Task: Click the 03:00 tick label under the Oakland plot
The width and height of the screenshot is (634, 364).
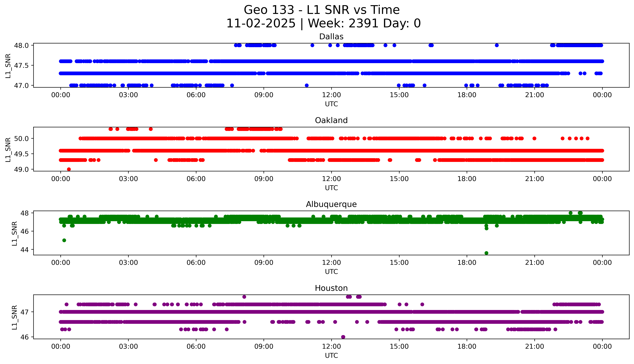Action: pos(128,179)
